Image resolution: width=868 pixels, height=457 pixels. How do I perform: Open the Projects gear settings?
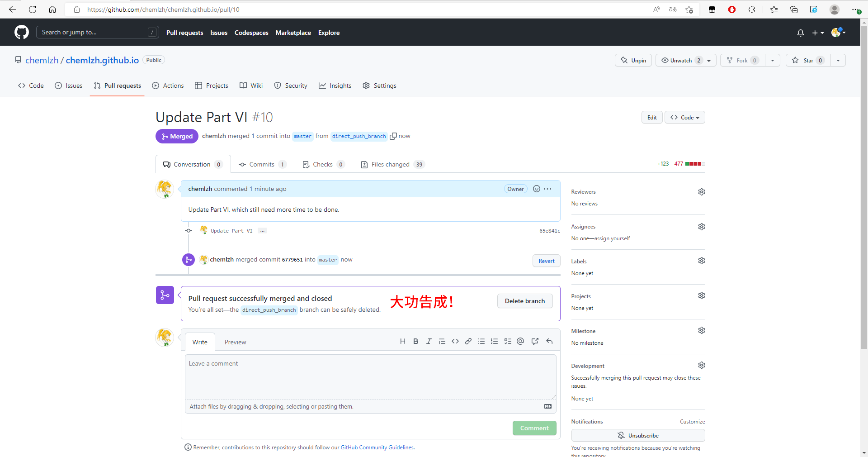(701, 295)
